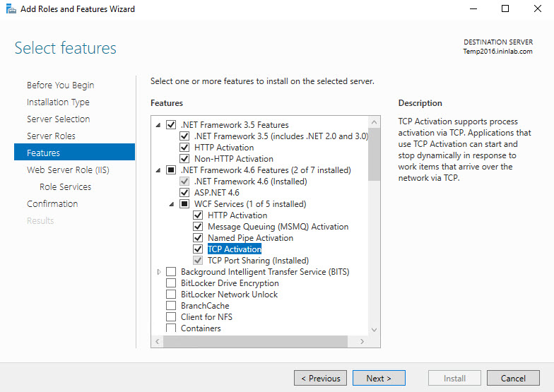Collapse the WCF Services tree node
Screen dimensions: 554x392
(172, 204)
